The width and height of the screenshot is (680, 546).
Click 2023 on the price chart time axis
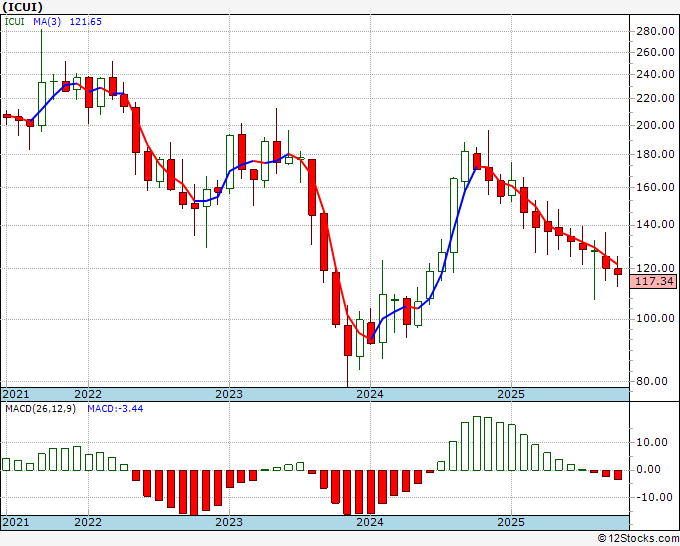point(229,394)
